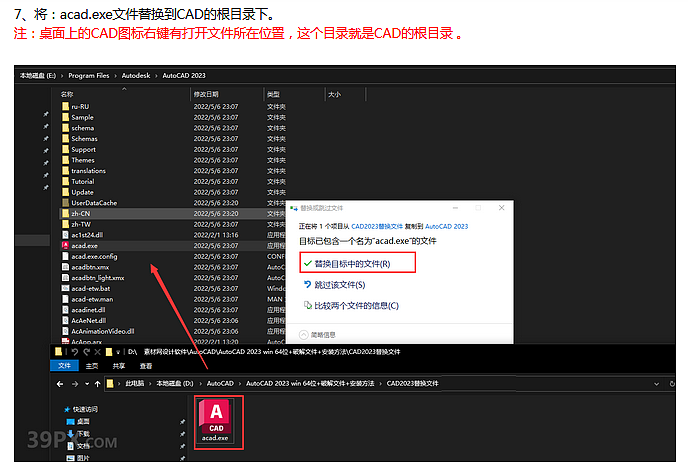
Task: Go up one folder level arrow
Action: pyautogui.click(x=97, y=384)
